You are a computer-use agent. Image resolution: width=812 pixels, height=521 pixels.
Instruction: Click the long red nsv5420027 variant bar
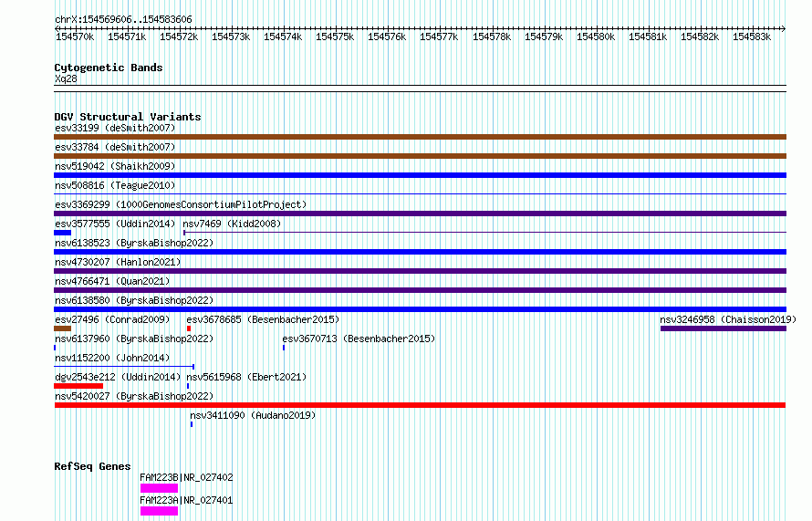coord(420,405)
